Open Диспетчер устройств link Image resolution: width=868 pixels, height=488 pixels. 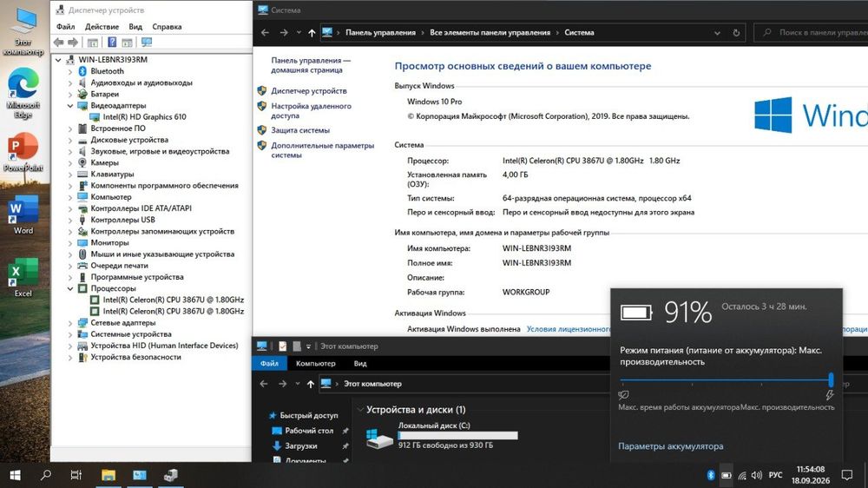(x=309, y=91)
